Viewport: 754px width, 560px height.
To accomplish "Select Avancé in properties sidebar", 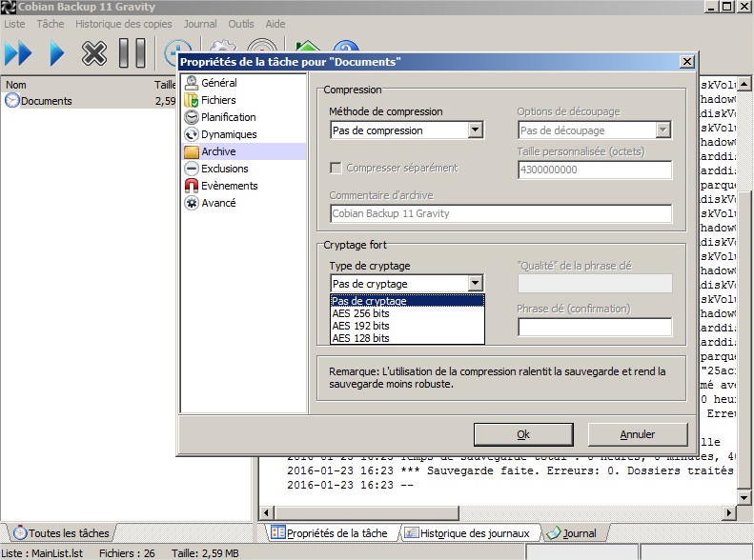I will 218,203.
